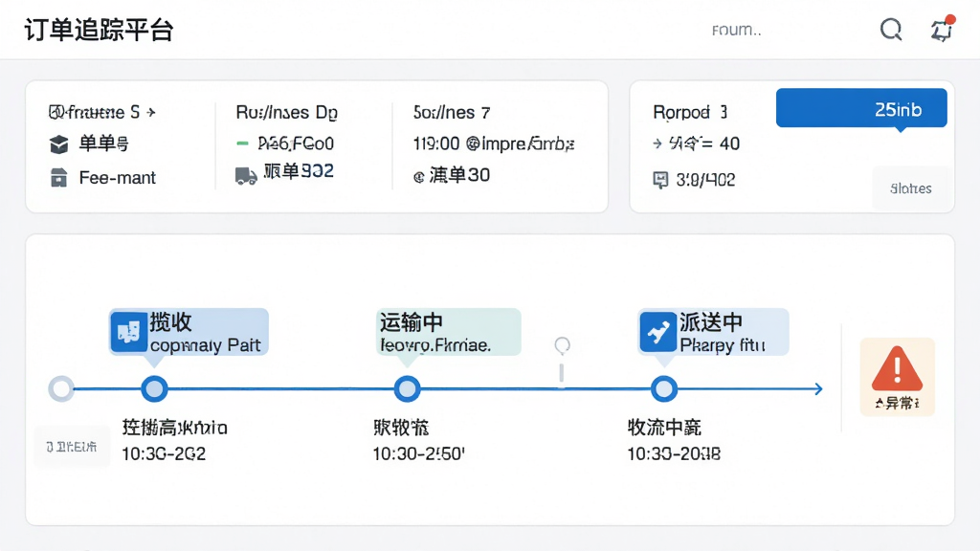Click the Ro:/Inses Dp heading

287,113
